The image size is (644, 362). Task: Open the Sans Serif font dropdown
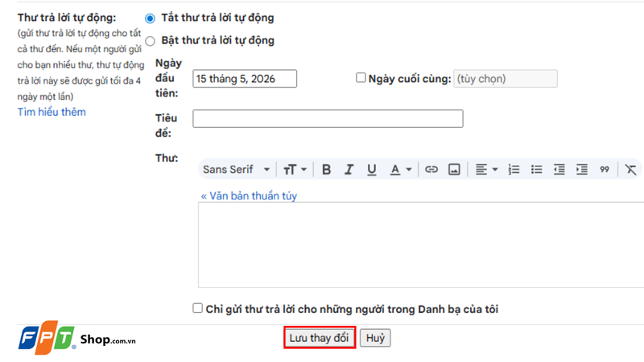[x=236, y=170]
